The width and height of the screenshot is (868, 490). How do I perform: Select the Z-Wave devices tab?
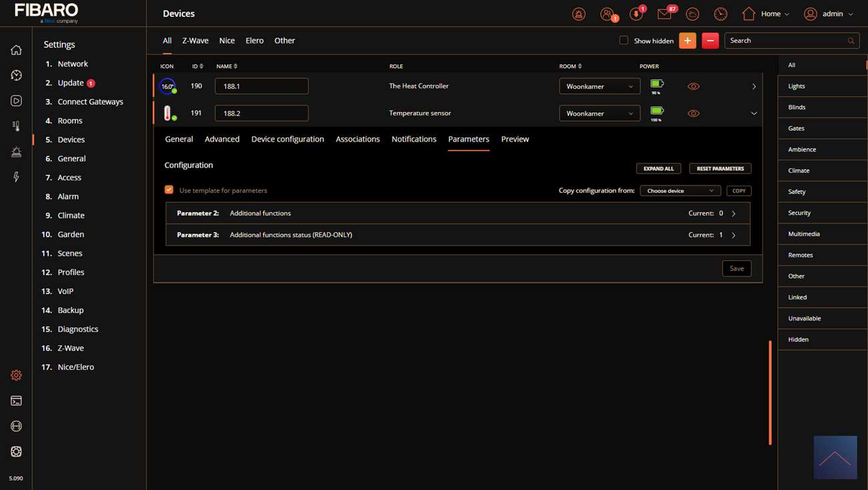(x=195, y=41)
